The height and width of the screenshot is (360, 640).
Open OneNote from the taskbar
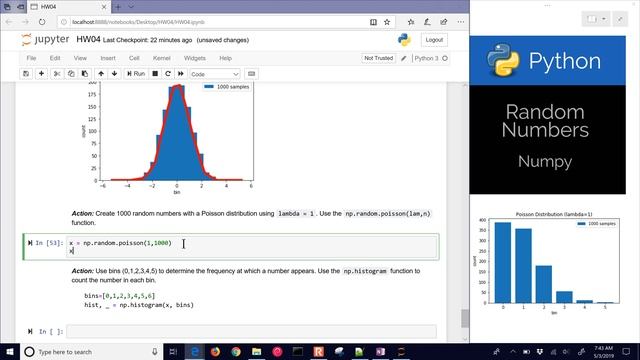pyautogui.click(x=380, y=351)
